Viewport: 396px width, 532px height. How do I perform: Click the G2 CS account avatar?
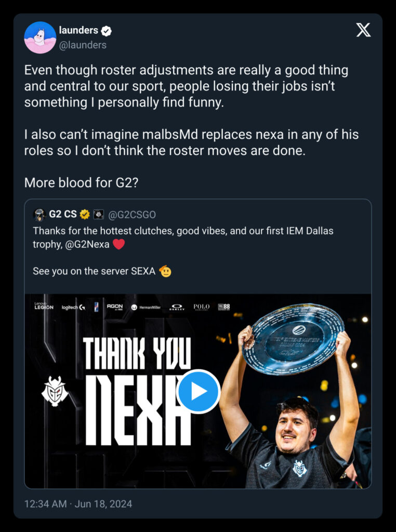click(39, 215)
